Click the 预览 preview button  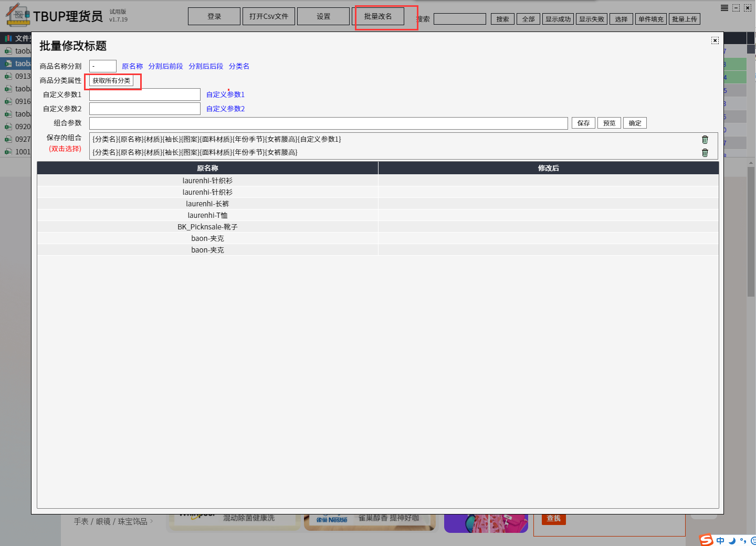pyautogui.click(x=609, y=123)
